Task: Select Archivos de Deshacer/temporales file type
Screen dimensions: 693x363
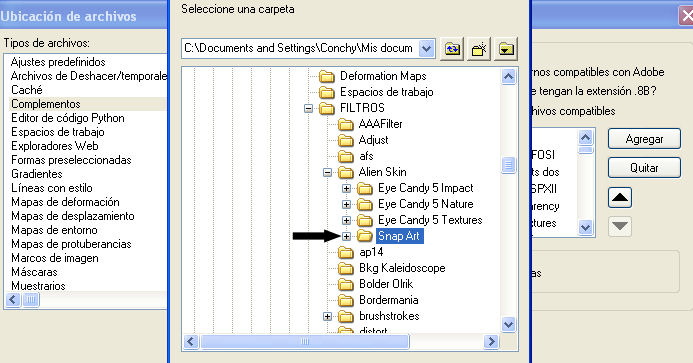Action: click(x=88, y=76)
